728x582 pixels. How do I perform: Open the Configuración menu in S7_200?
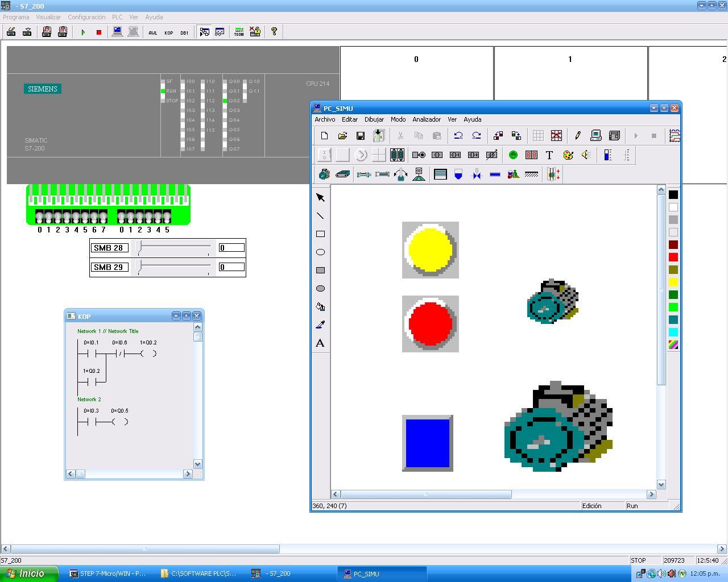[x=86, y=17]
